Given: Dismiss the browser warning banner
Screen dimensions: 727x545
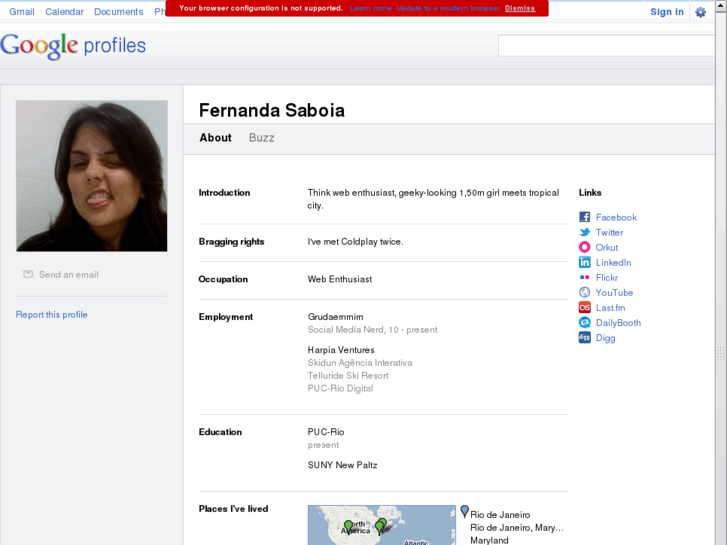Looking at the screenshot, I should tap(520, 8).
